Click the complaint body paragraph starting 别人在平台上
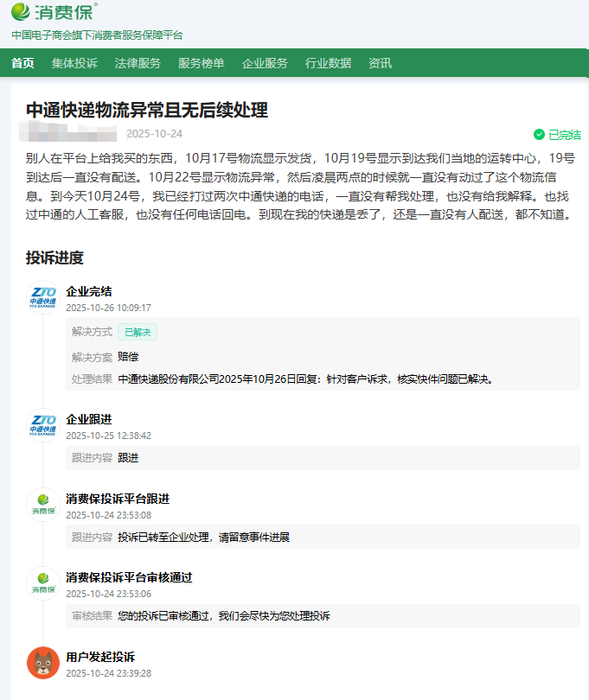The width and height of the screenshot is (589, 700). tap(300, 187)
